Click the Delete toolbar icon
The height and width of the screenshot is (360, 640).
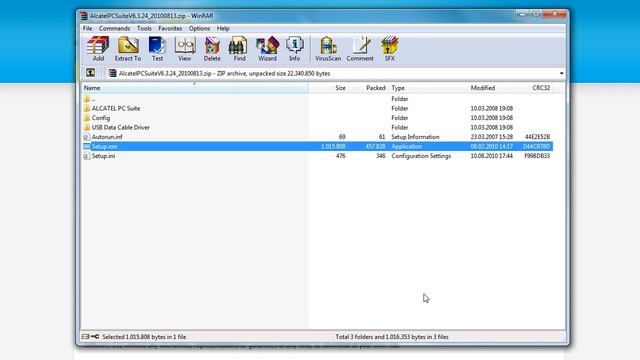(x=212, y=49)
